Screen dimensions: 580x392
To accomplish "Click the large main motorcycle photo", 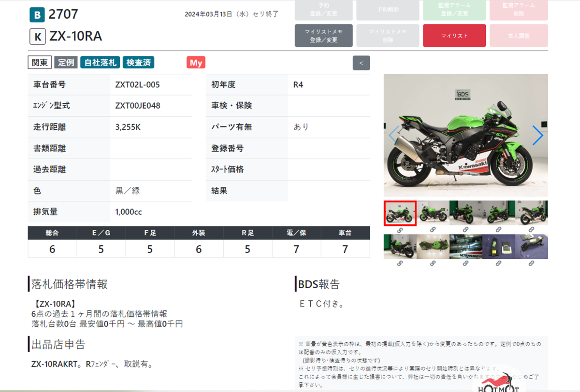I will pos(466,135).
